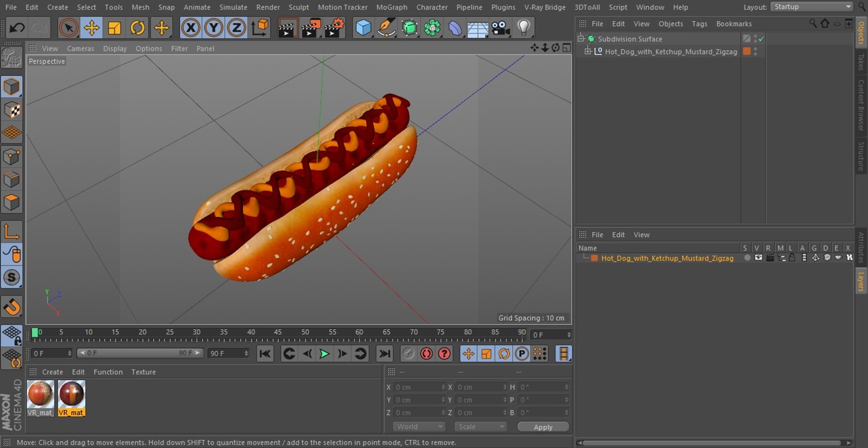Viewport: 868px width, 448px height.
Task: Click the current frame 0 F stepper
Action: [x=569, y=335]
